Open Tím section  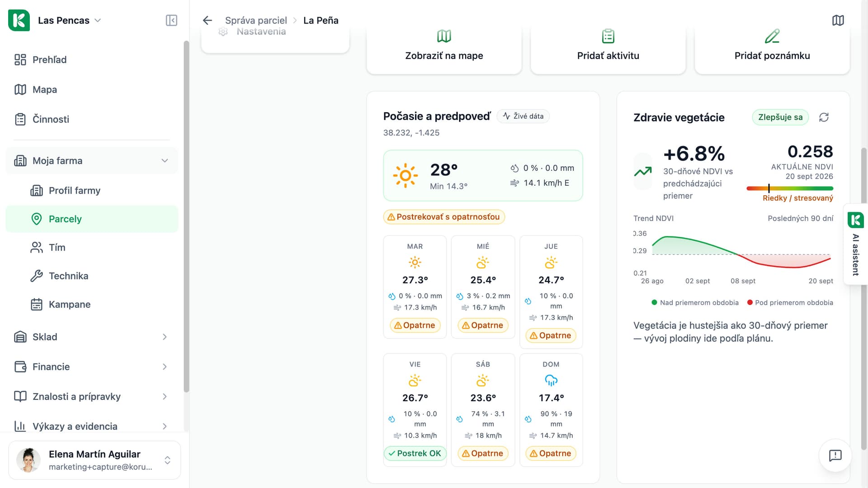coord(92,248)
